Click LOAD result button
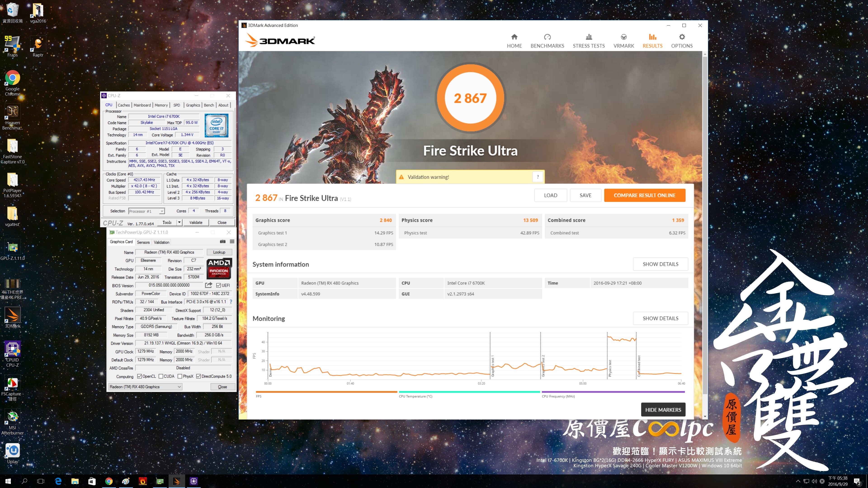The height and width of the screenshot is (488, 868). (551, 195)
